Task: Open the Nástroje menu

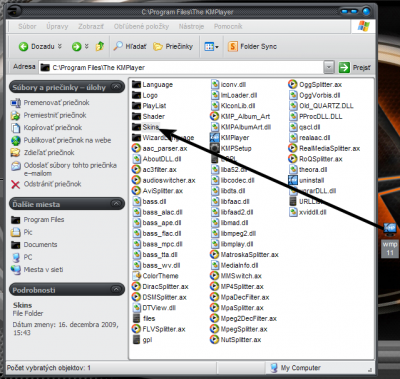Action: click(x=191, y=26)
